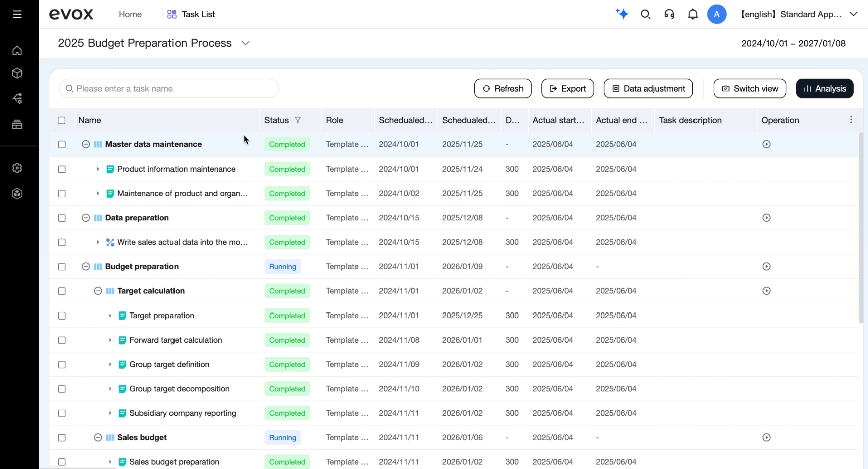This screenshot has width=868, height=469.
Task: Click Task List grid icon
Action: click(x=172, y=14)
